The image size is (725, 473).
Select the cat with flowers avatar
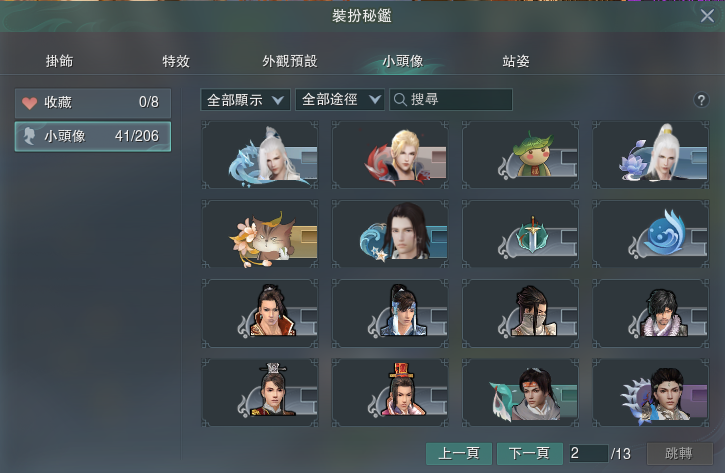[260, 234]
